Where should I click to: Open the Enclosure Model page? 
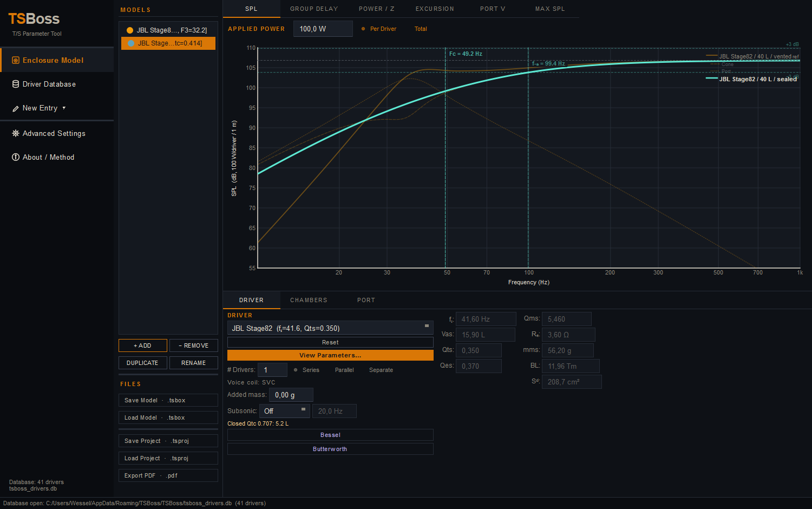pos(57,60)
